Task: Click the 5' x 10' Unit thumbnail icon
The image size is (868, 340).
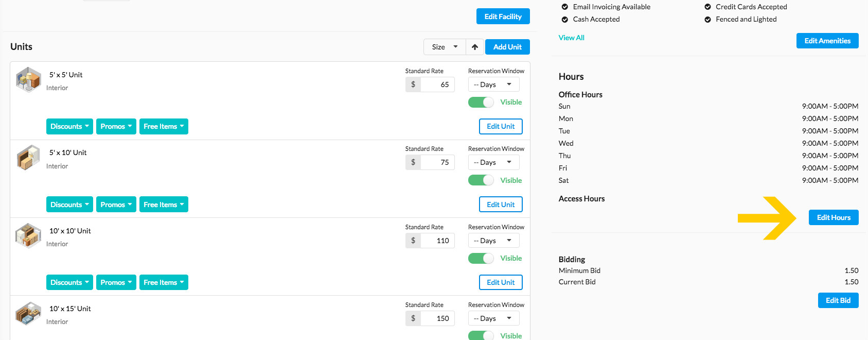Action: (28, 158)
